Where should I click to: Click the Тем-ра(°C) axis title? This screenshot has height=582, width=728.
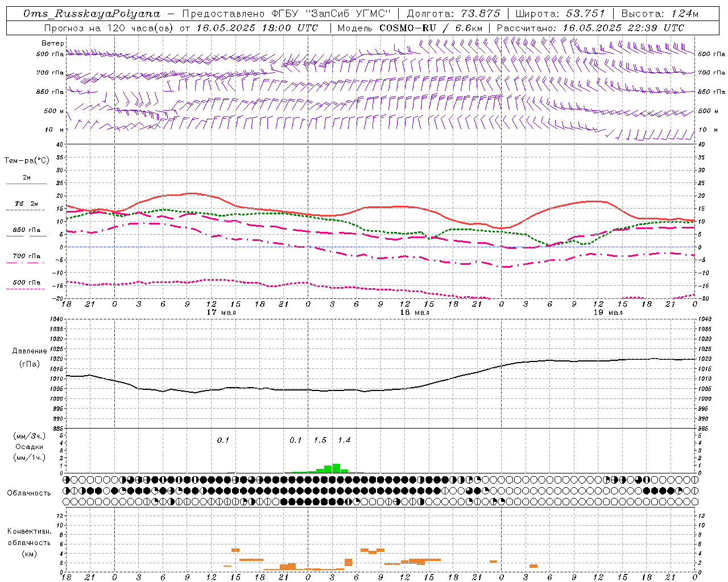click(27, 161)
